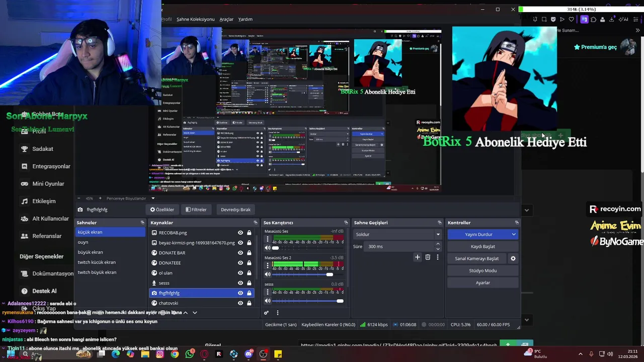Stop streaming with Yayını Durdur

478,234
